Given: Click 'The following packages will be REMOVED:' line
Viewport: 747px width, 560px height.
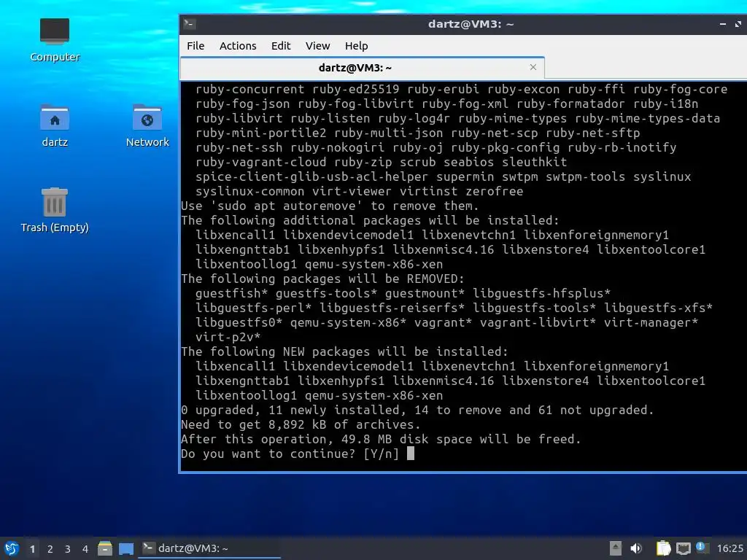Looking at the screenshot, I should pyautogui.click(x=322, y=279).
